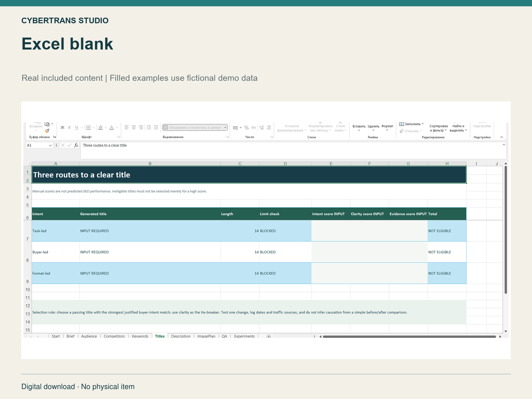This screenshot has width=532, height=399.
Task: Click the Accounting number format icon
Action: [x=235, y=128]
